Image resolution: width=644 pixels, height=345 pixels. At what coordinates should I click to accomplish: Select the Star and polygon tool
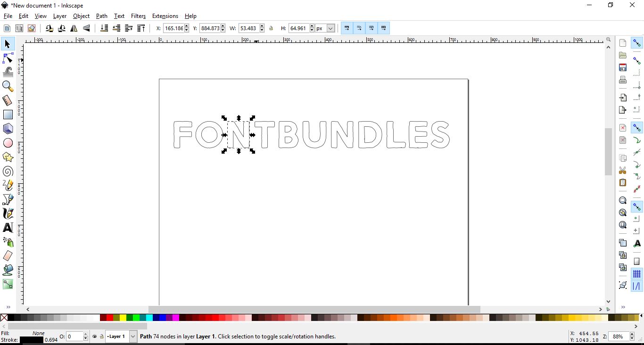[x=8, y=157]
